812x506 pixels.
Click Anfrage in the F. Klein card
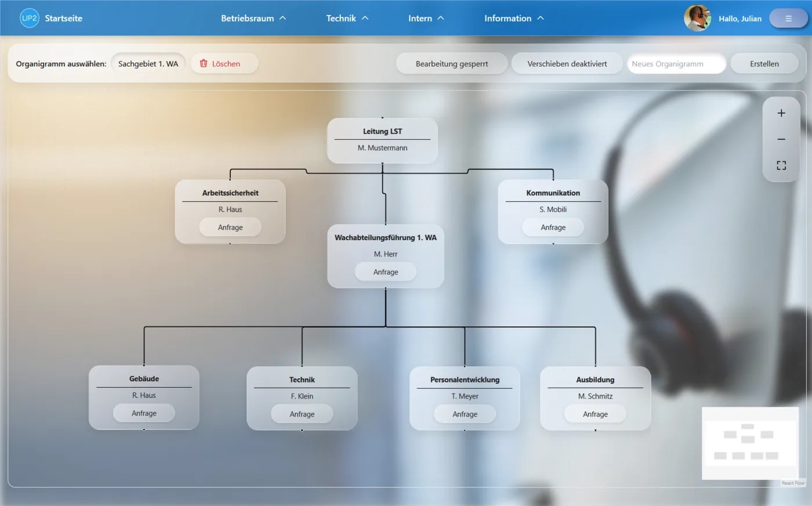tap(302, 414)
